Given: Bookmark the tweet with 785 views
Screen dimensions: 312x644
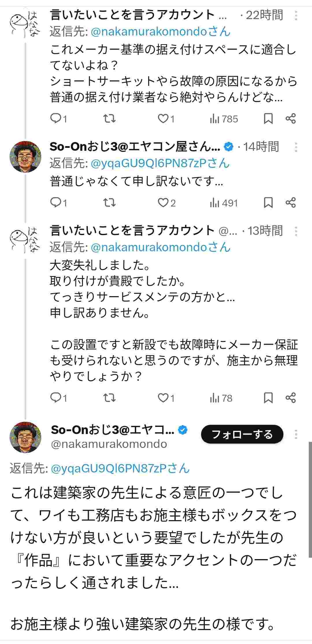Looking at the screenshot, I should coord(268,118).
